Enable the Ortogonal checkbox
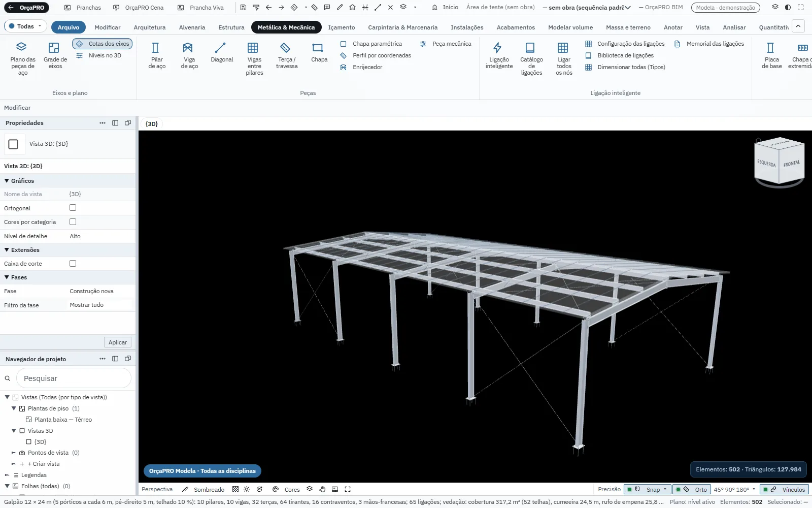812x508 pixels. [x=73, y=208]
